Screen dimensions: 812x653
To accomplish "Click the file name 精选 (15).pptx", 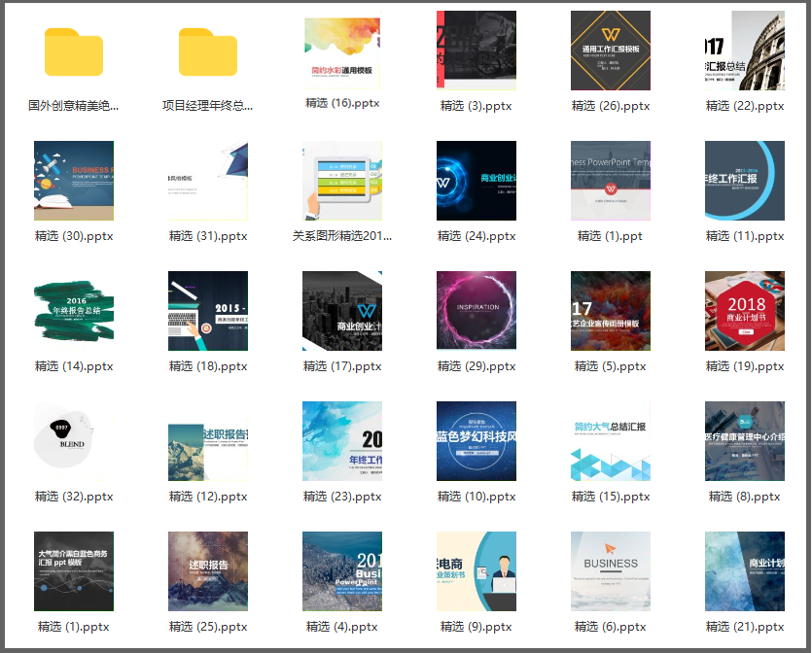I will coord(611,497).
